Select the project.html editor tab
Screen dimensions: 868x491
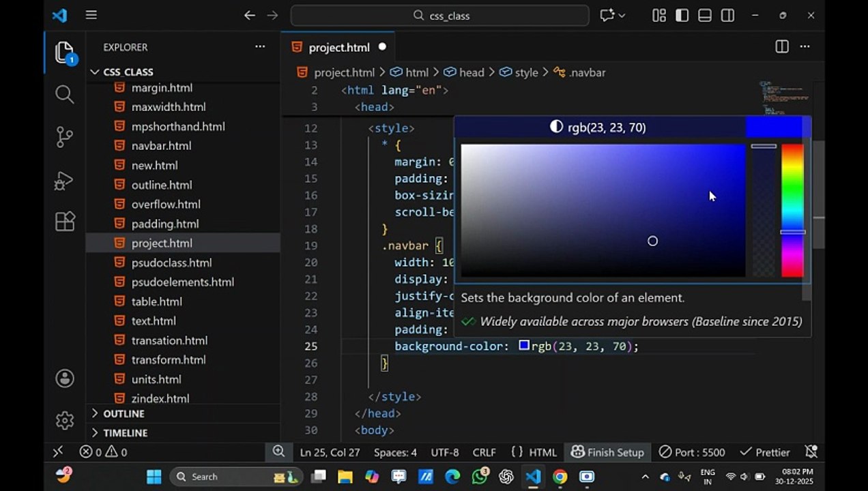pos(338,47)
